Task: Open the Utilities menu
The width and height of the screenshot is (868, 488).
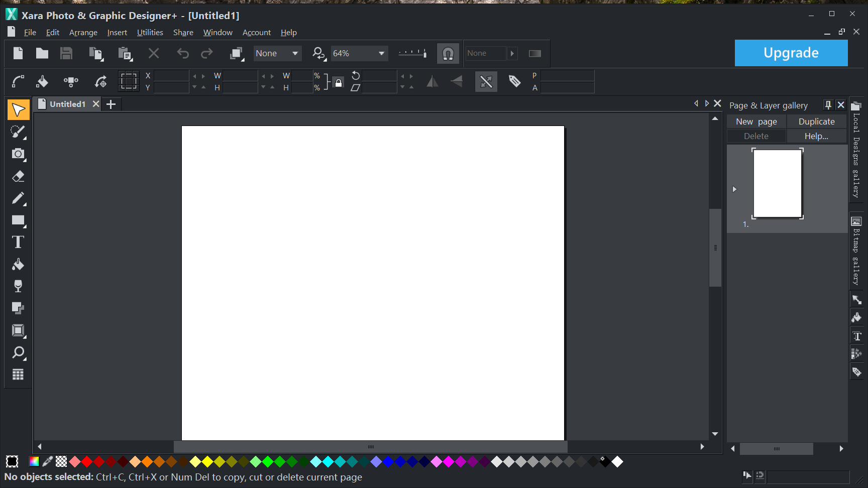Action: 150,32
